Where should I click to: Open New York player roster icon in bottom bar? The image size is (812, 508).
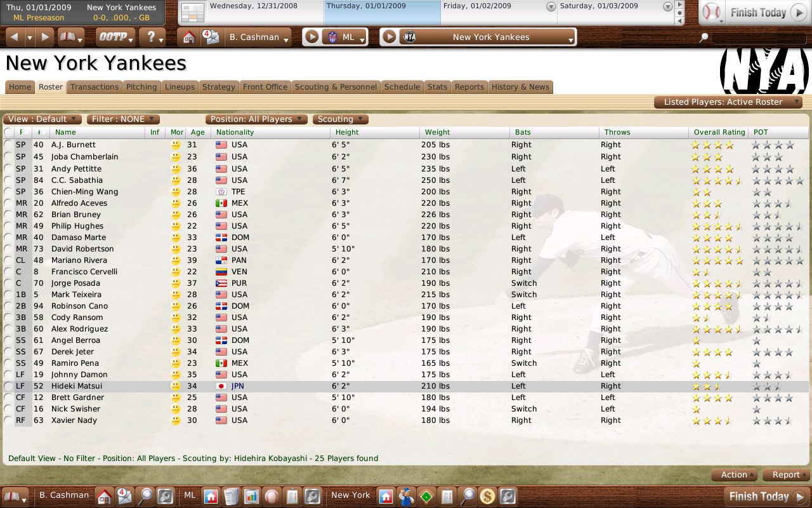point(407,496)
